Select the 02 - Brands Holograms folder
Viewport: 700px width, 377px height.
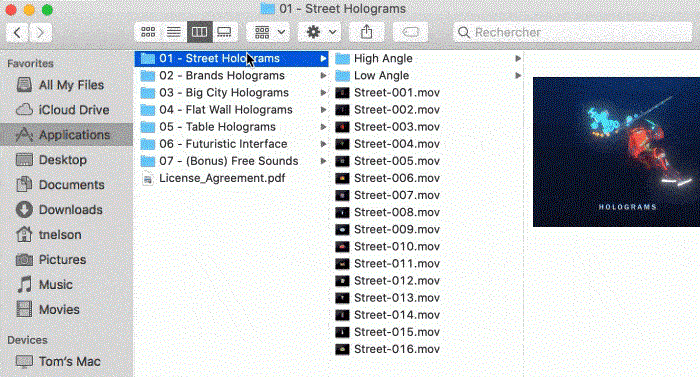[x=231, y=75]
